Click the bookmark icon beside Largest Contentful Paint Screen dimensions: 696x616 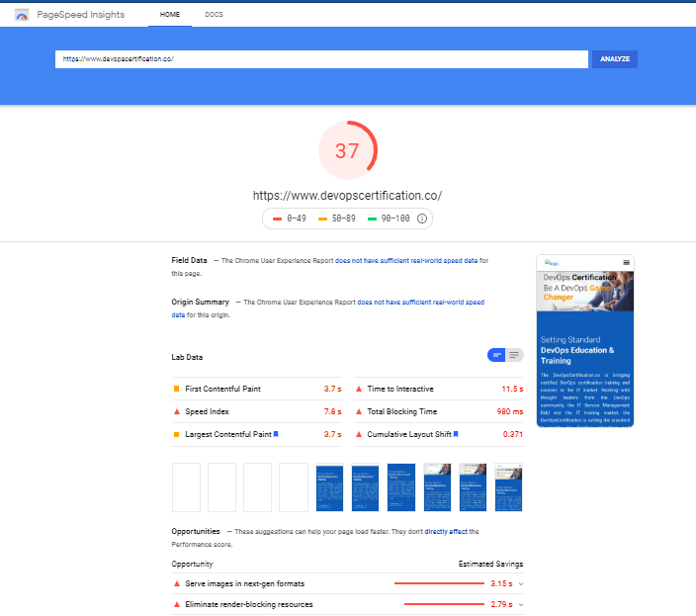pos(276,434)
